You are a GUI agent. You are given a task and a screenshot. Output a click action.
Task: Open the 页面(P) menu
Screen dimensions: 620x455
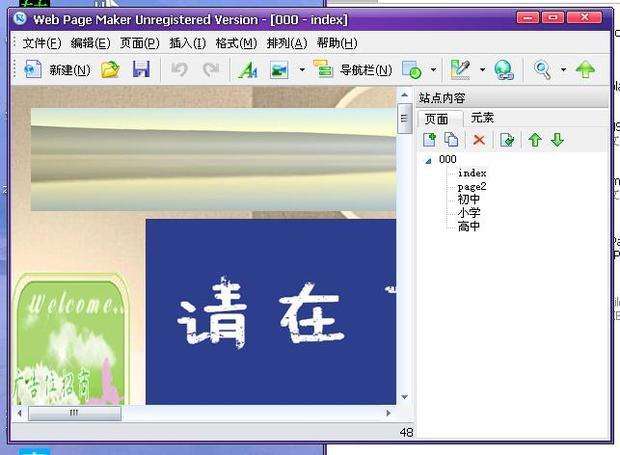[x=140, y=43]
